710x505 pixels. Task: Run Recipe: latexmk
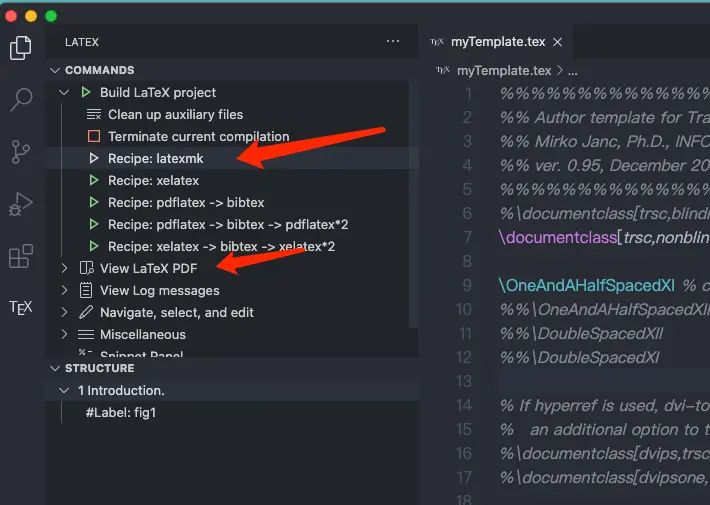[x=155, y=159]
